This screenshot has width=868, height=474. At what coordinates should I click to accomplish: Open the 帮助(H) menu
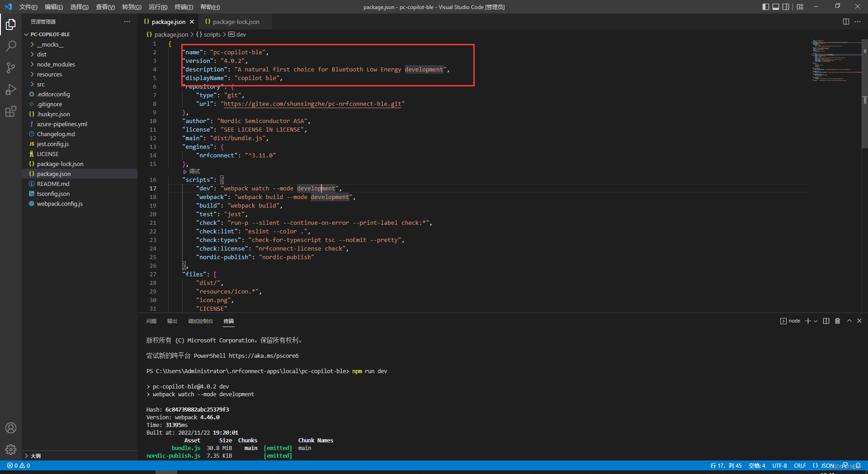coord(210,7)
